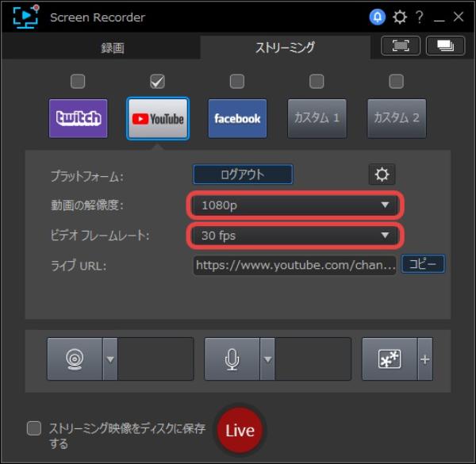Select the Facebook platform tile

237,118
